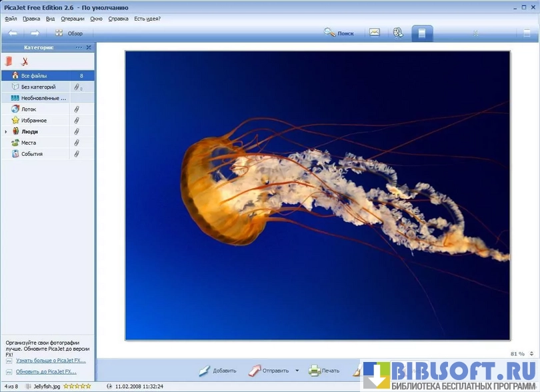
Task: Open the Операции menu
Action: (x=71, y=19)
